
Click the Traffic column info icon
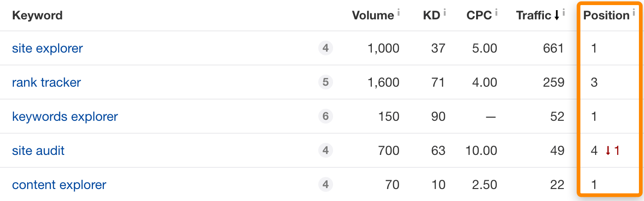(x=564, y=12)
